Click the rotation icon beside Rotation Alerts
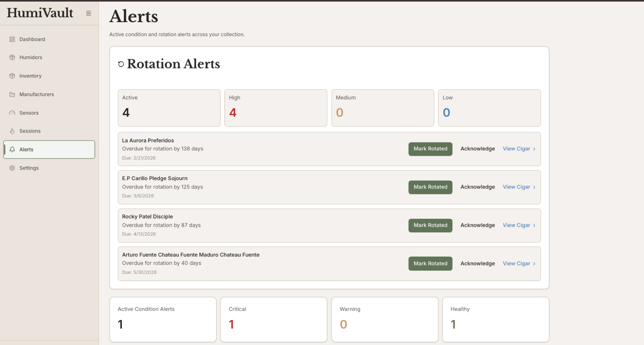Screen dimensions: 644x345 [x=121, y=64]
